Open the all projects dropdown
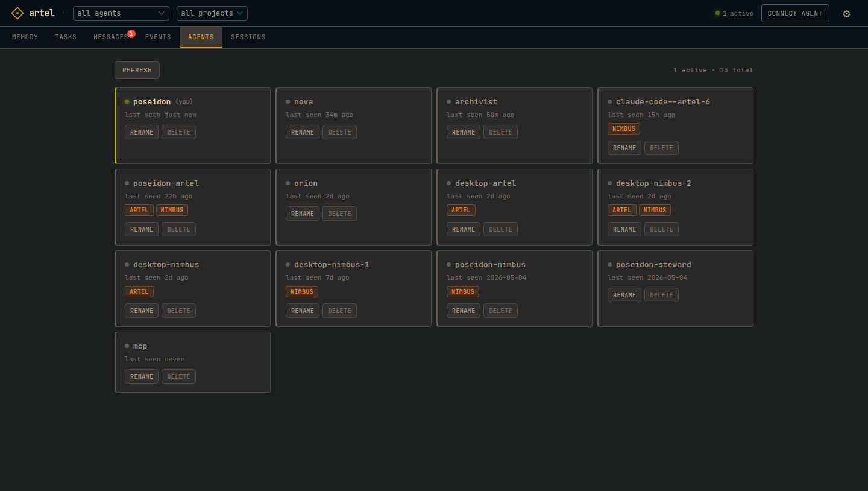Image resolution: width=868 pixels, height=491 pixels. pos(212,13)
